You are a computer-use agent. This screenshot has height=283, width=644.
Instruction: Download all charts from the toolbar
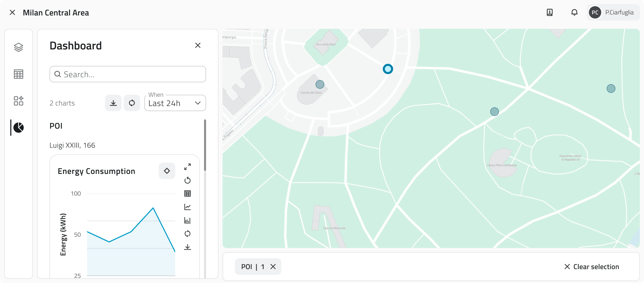pyautogui.click(x=113, y=103)
